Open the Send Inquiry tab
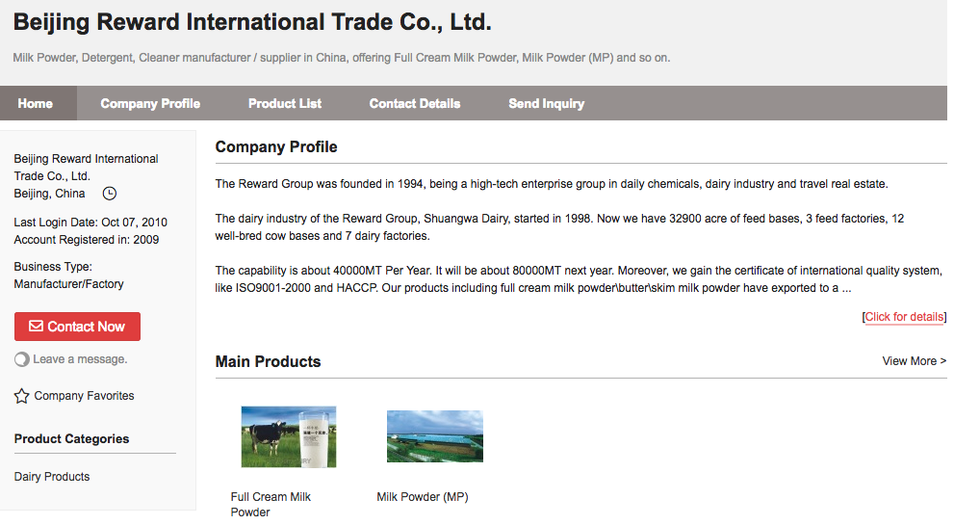 546,103
